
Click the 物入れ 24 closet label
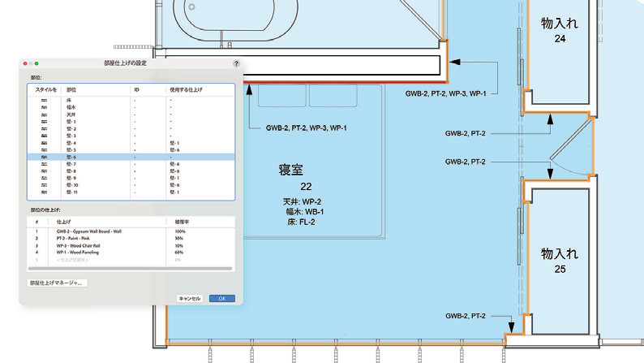pyautogui.click(x=560, y=30)
